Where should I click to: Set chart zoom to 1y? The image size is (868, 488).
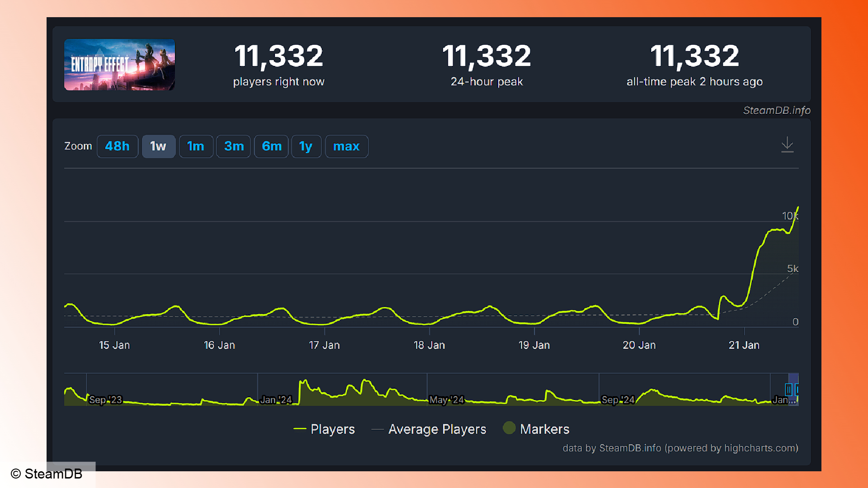point(306,146)
